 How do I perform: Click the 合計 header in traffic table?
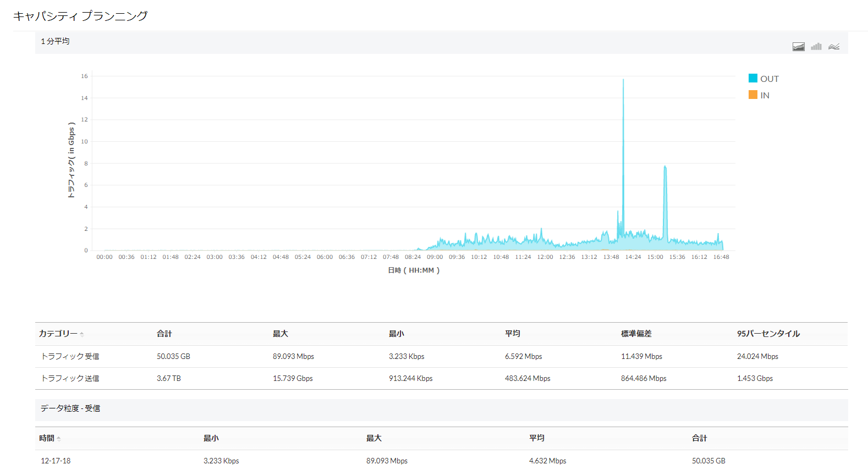pos(164,334)
